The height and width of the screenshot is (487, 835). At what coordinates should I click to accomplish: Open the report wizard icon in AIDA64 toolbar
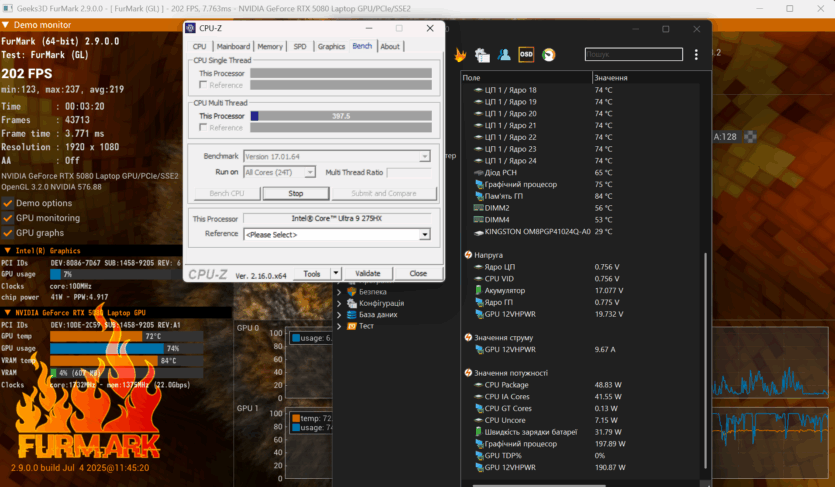coord(483,55)
